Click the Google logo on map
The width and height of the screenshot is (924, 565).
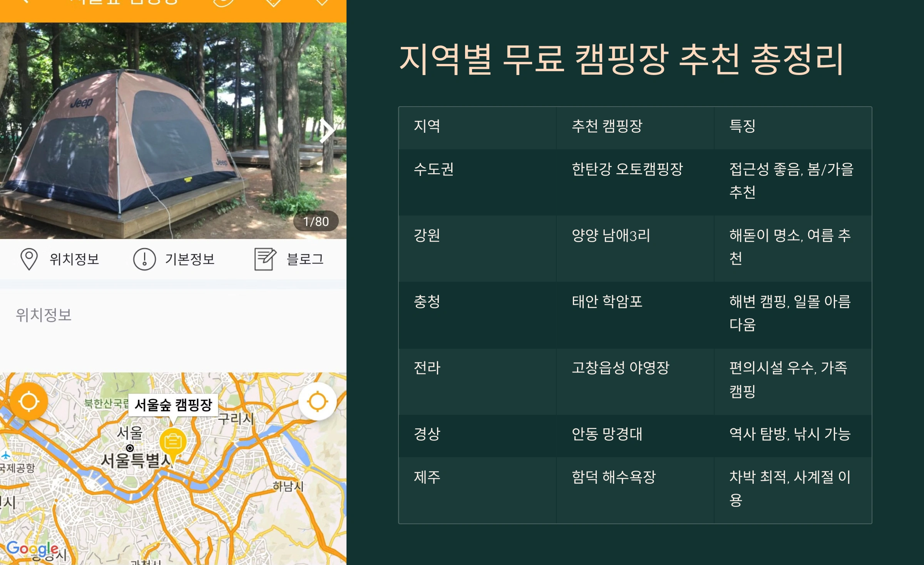pos(33,549)
